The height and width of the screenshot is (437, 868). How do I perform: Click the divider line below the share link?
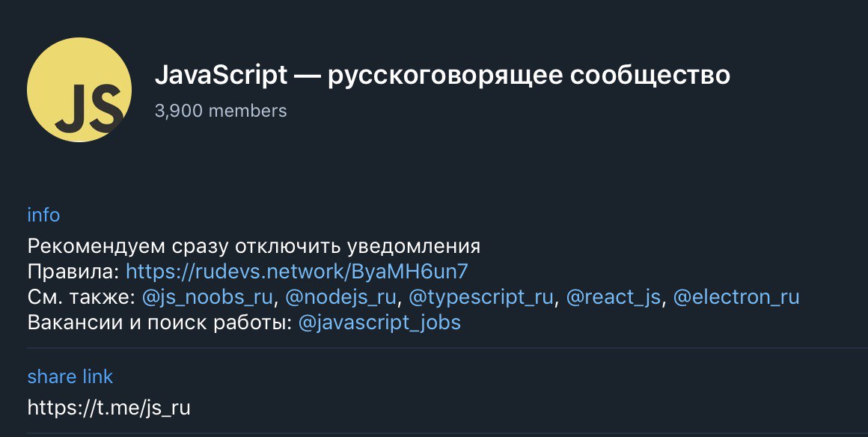click(447, 433)
